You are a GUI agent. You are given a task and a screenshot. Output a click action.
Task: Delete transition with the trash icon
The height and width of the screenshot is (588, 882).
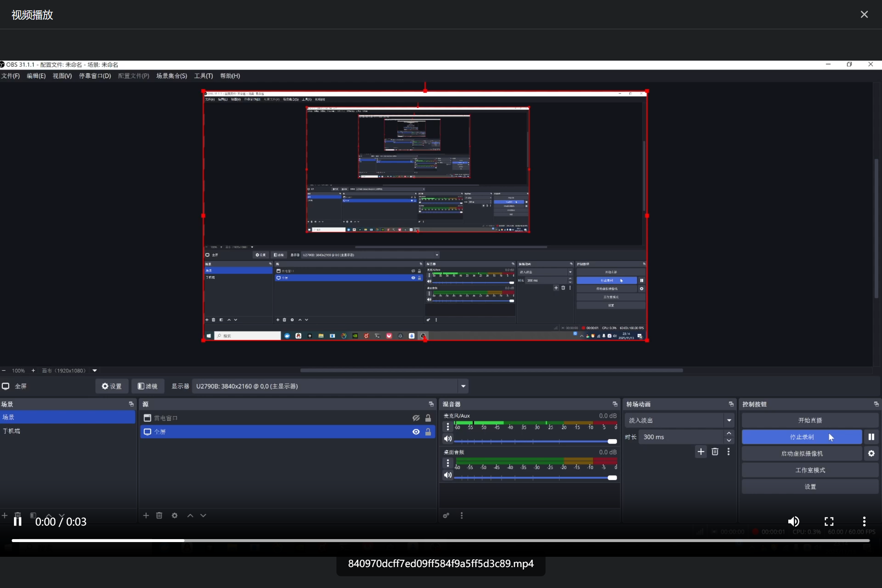(715, 452)
